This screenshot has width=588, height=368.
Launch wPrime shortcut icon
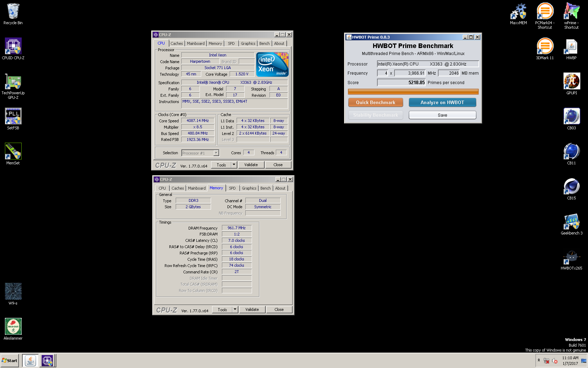(572, 16)
